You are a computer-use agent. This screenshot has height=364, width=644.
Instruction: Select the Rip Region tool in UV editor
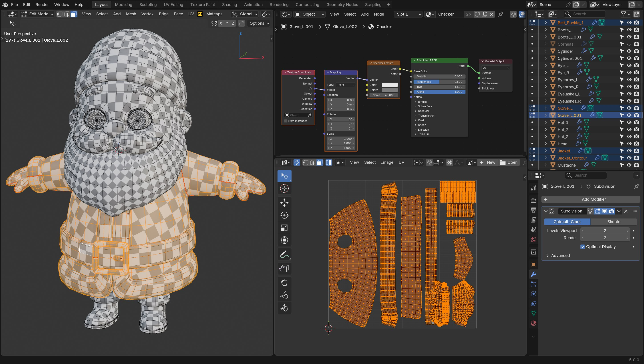pyautogui.click(x=284, y=268)
